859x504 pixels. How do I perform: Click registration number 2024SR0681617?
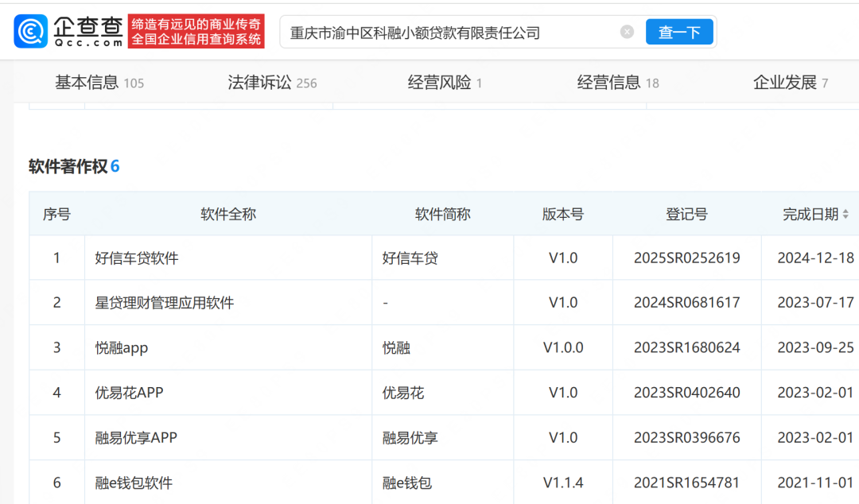click(687, 303)
